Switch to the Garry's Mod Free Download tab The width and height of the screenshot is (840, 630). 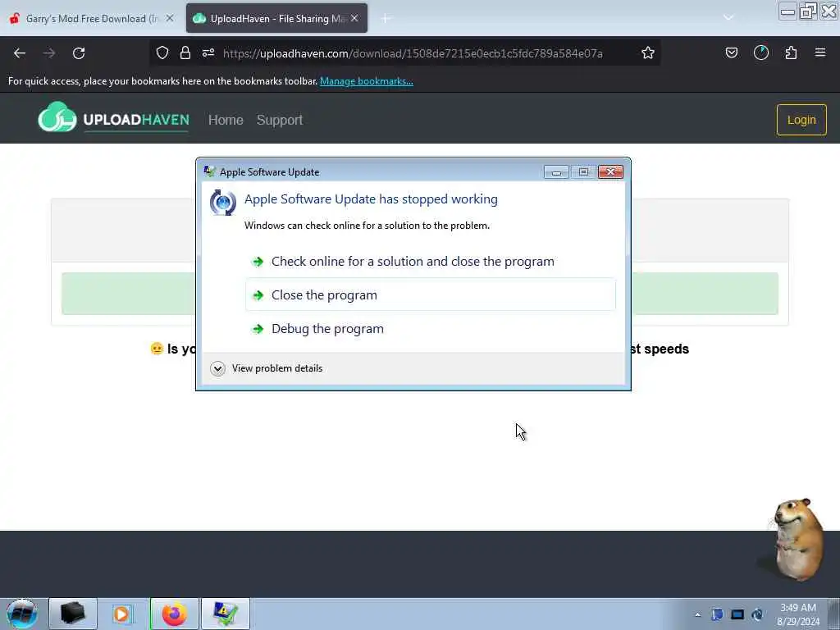click(x=92, y=18)
